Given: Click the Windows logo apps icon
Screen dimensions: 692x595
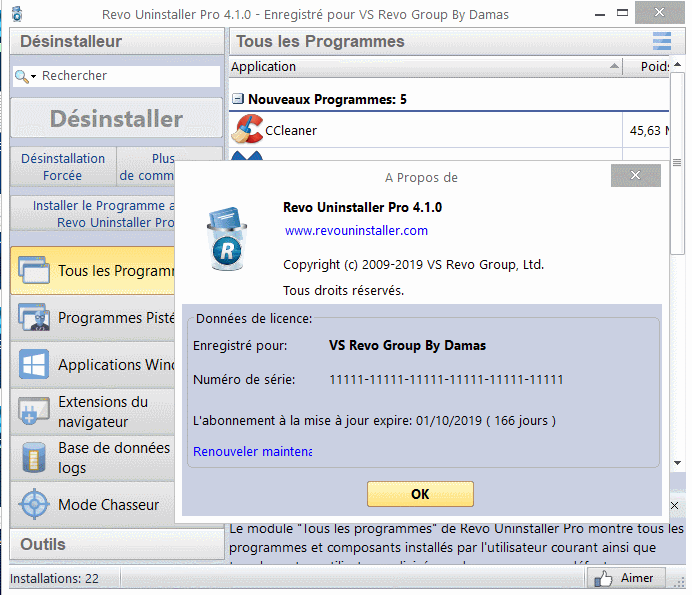Looking at the screenshot, I should [x=34, y=364].
